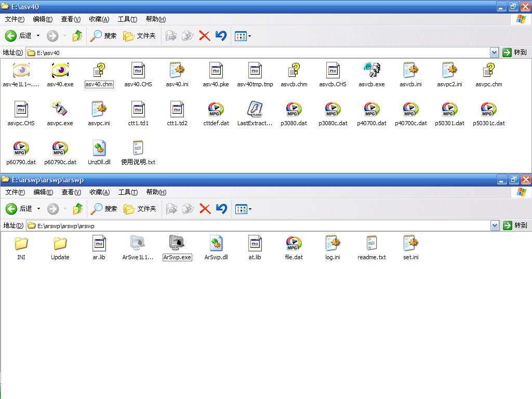Select the asvcb.exe program icon
Viewport: 532px width, 399px height.
(371, 71)
